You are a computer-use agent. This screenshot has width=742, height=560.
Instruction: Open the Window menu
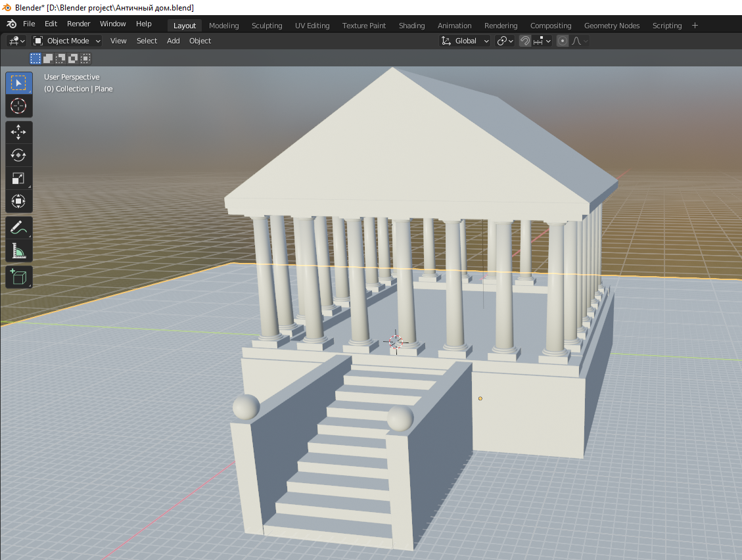pyautogui.click(x=112, y=24)
